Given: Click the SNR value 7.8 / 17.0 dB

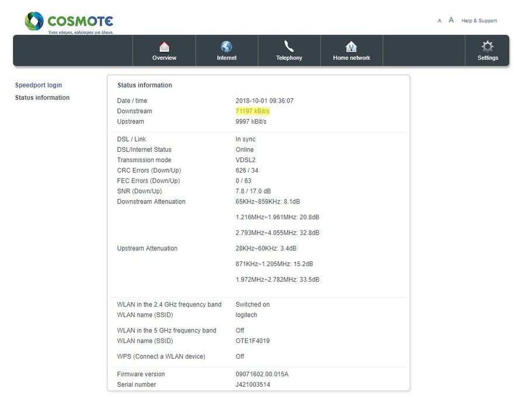Looking at the screenshot, I should pyautogui.click(x=253, y=191).
